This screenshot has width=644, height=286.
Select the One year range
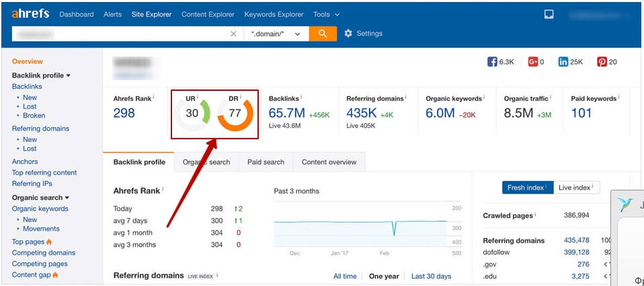384,276
